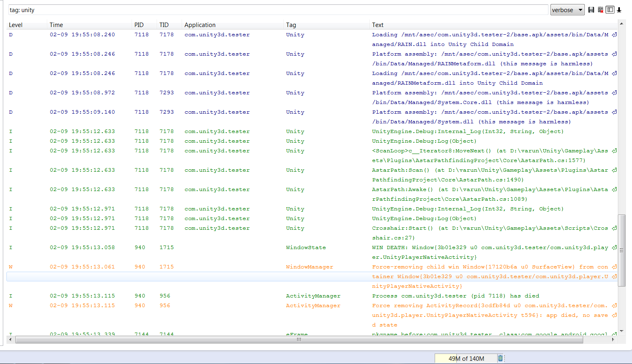Screen dimensions: 632x364
Task: Click the PID column header
Action: pos(139,25)
